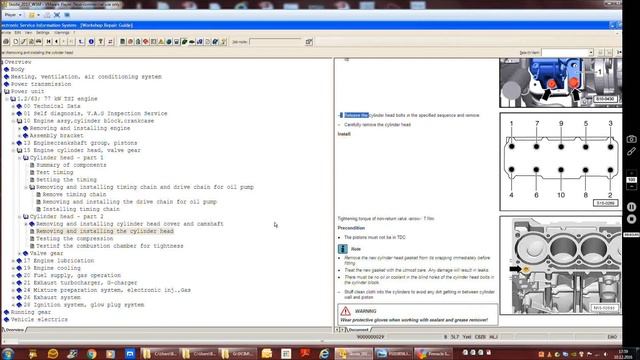The height and width of the screenshot is (360, 640).
Task: Open Testing the combustion chamber for tightness
Action: 109,246
